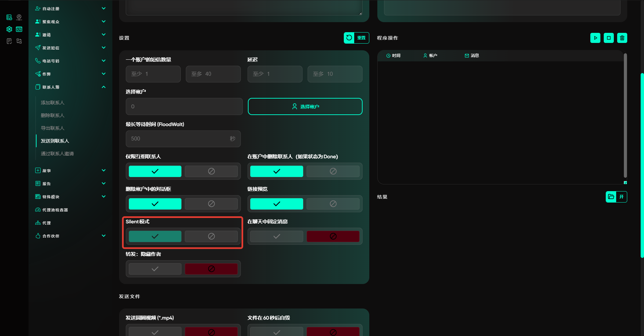This screenshot has width=644, height=336.
Task: Enable 在聊天中固定消息 with the checkmark button
Action: [277, 236]
